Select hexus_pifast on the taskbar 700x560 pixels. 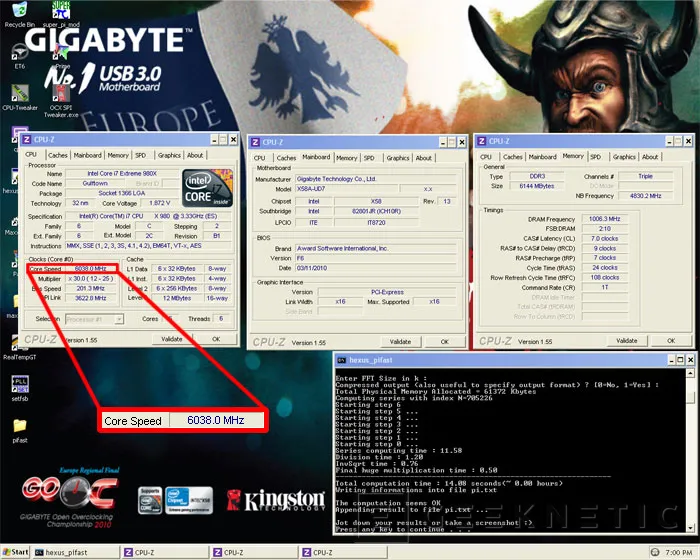tap(76, 552)
